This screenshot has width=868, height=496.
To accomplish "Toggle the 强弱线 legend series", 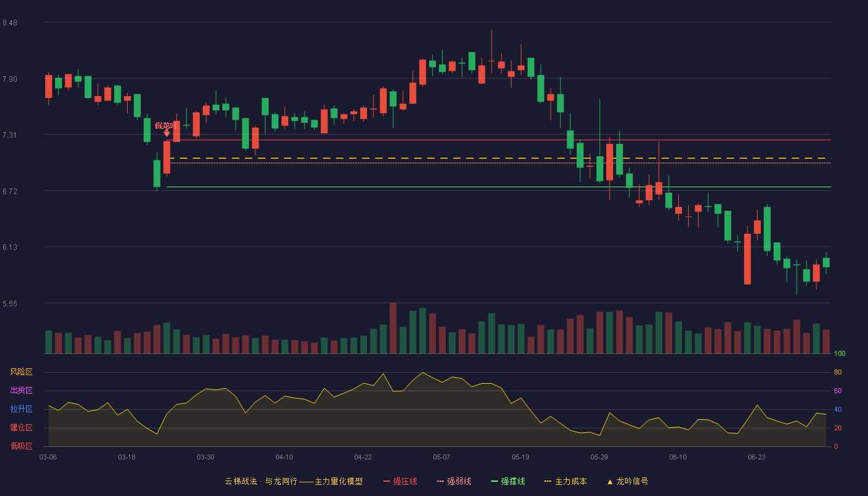I will [x=454, y=481].
